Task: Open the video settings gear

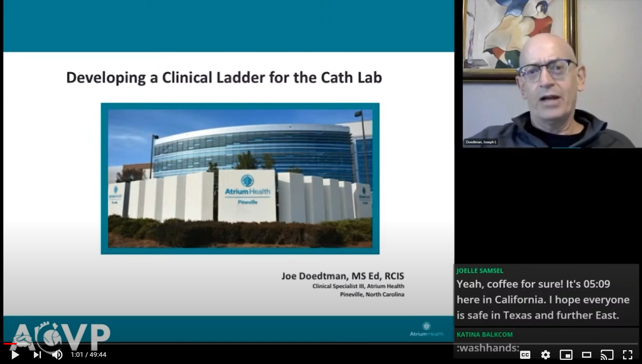Action: 546,354
